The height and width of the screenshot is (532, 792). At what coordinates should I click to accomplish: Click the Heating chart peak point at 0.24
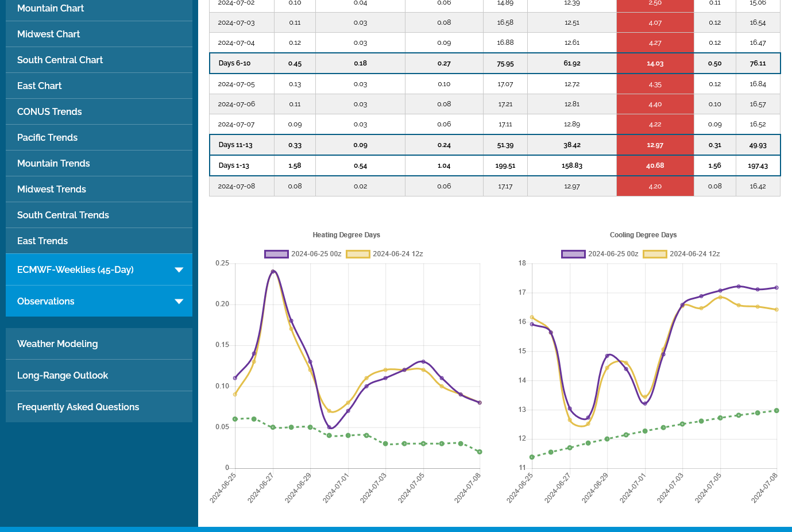click(273, 272)
